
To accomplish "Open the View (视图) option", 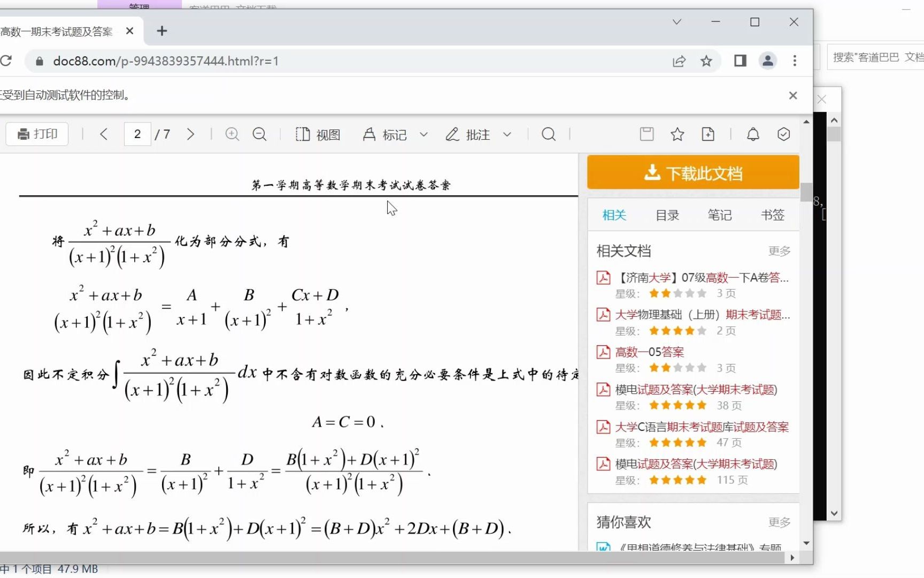I will point(318,134).
